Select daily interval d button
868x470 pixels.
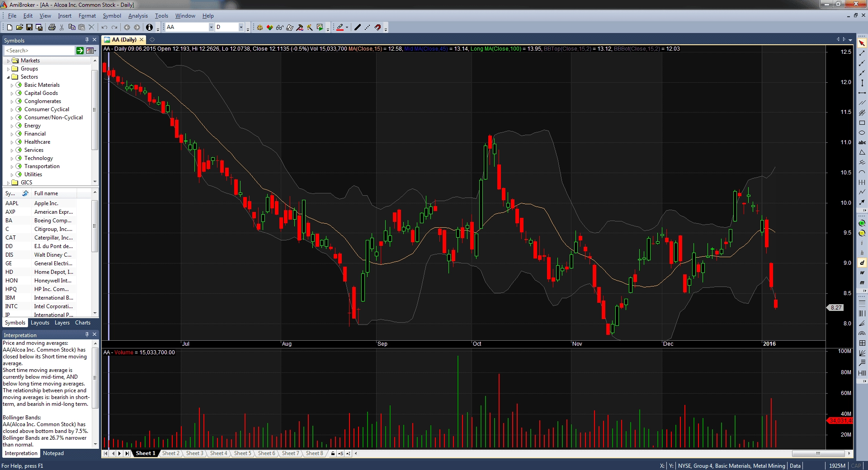[862, 263]
